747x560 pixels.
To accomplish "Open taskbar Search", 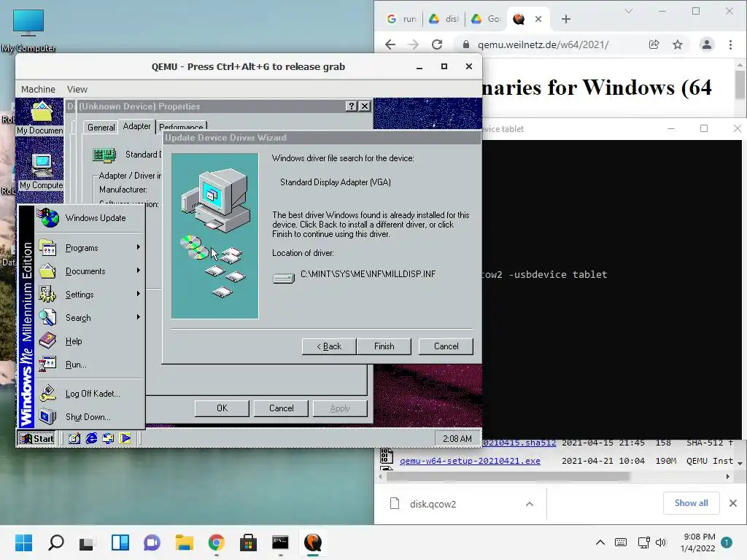I will [55, 542].
